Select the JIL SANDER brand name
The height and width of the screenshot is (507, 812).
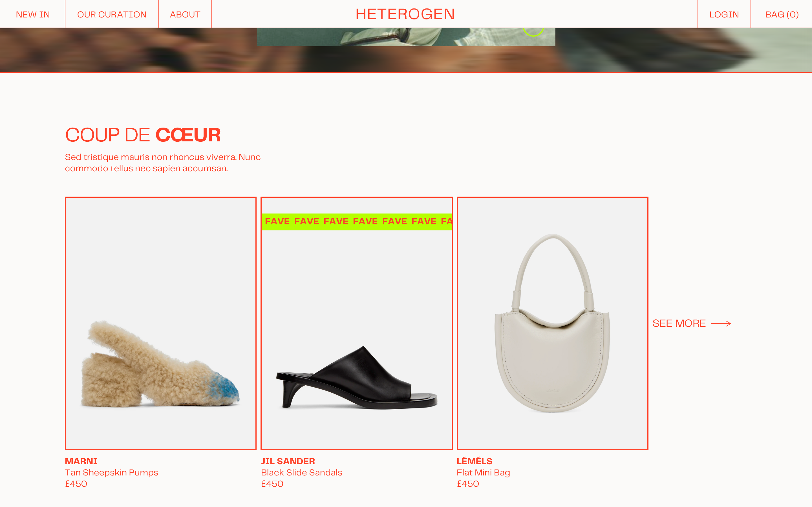click(x=288, y=461)
